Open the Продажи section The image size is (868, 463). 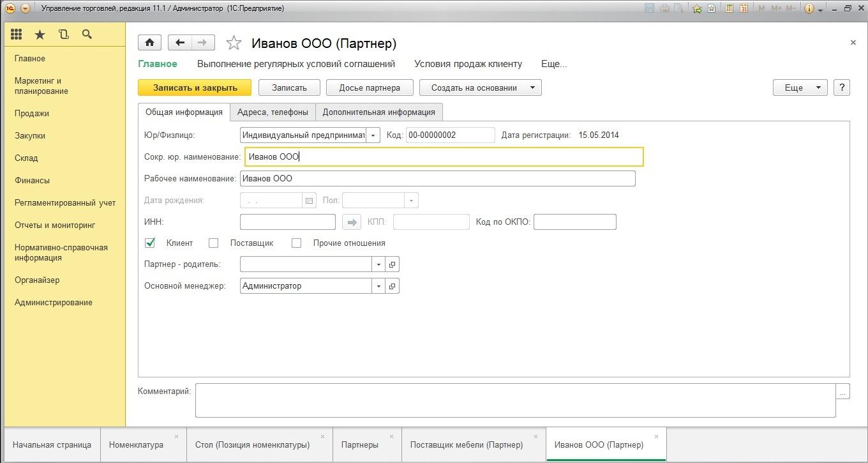(x=32, y=113)
